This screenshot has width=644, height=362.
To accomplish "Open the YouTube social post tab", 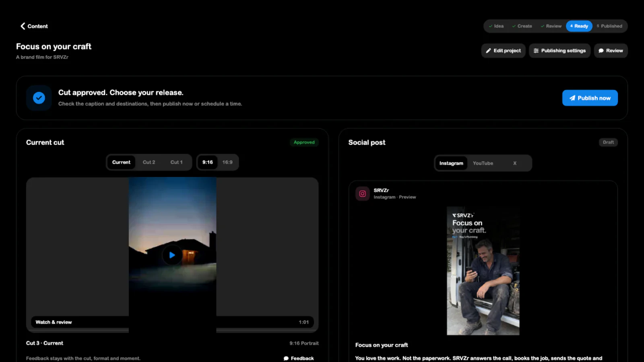I will 483,163.
